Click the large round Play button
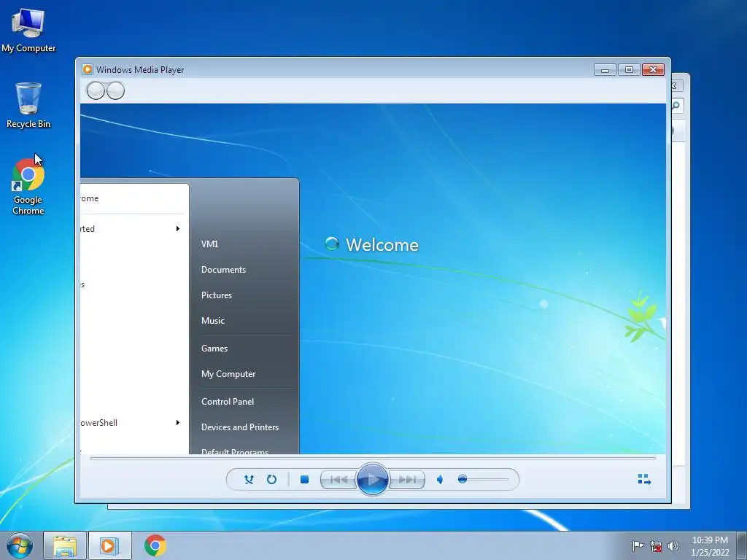This screenshot has height=560, width=747. [x=372, y=479]
